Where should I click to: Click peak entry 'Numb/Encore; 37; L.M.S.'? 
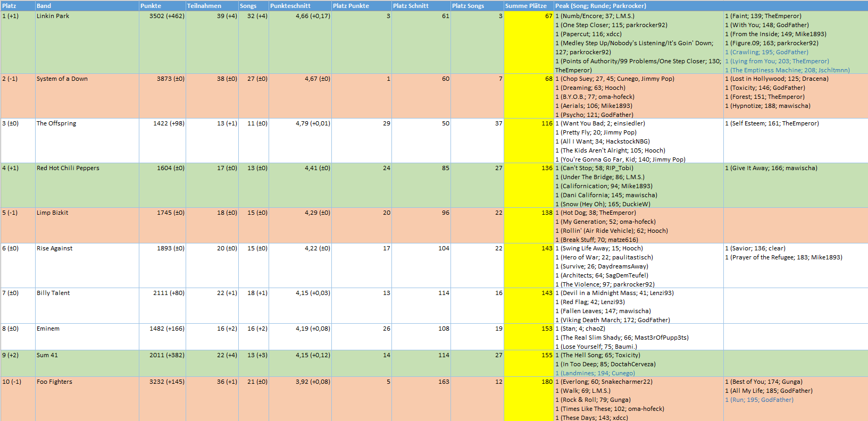tap(595, 16)
